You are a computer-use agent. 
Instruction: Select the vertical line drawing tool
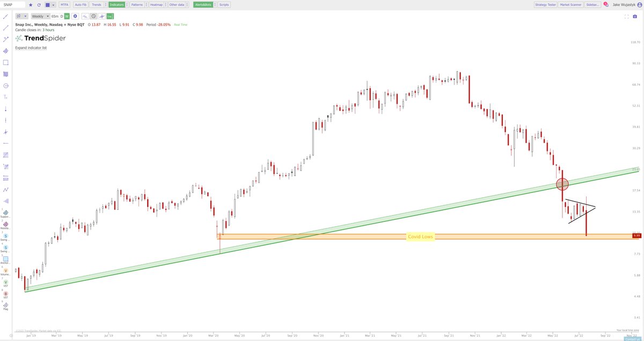tap(5, 120)
